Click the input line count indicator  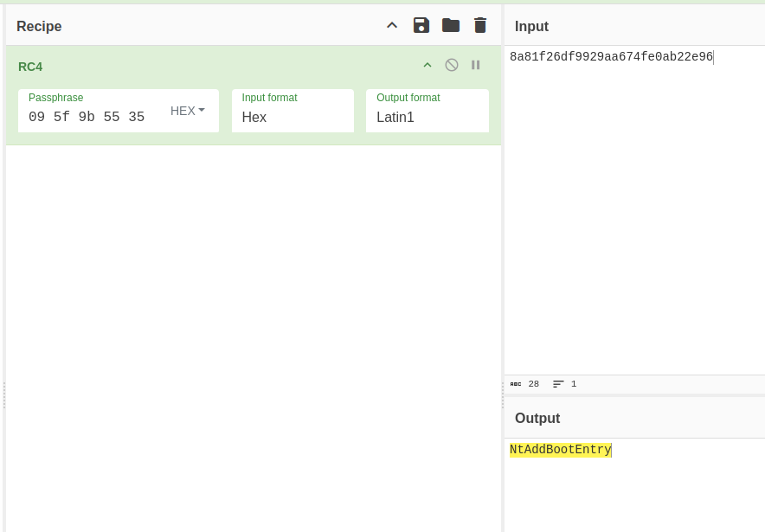565,384
